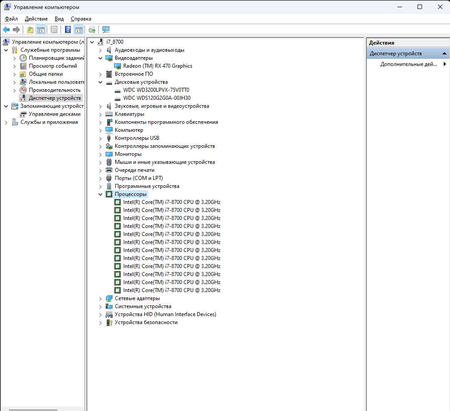Expand the Контроллеры USB category

click(x=100, y=138)
